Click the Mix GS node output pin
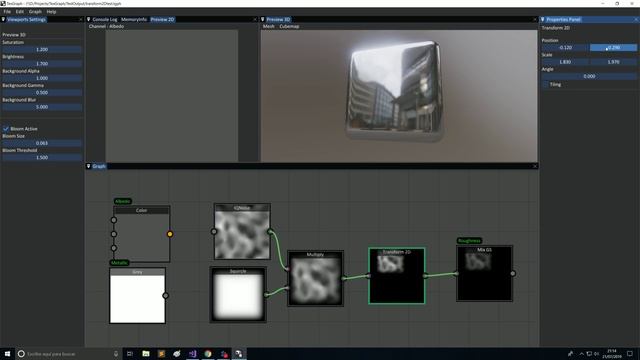 click(x=513, y=273)
